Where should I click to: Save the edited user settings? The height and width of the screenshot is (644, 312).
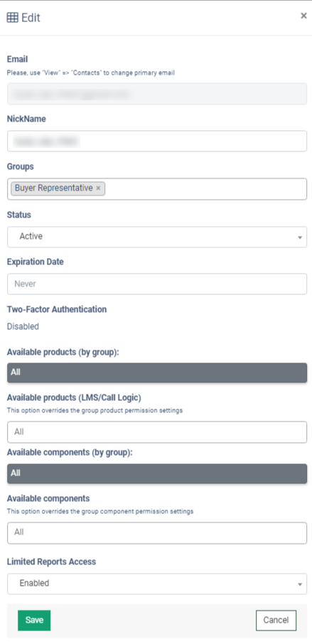click(x=34, y=620)
